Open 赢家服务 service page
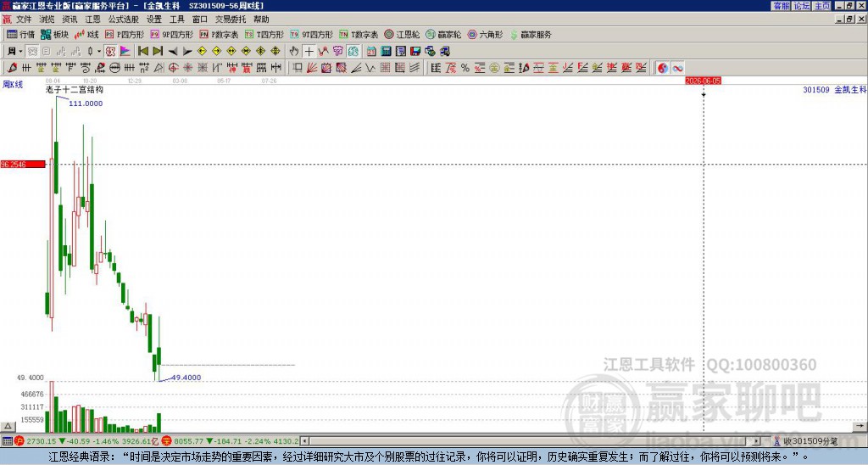868x465 pixels. coord(531,34)
